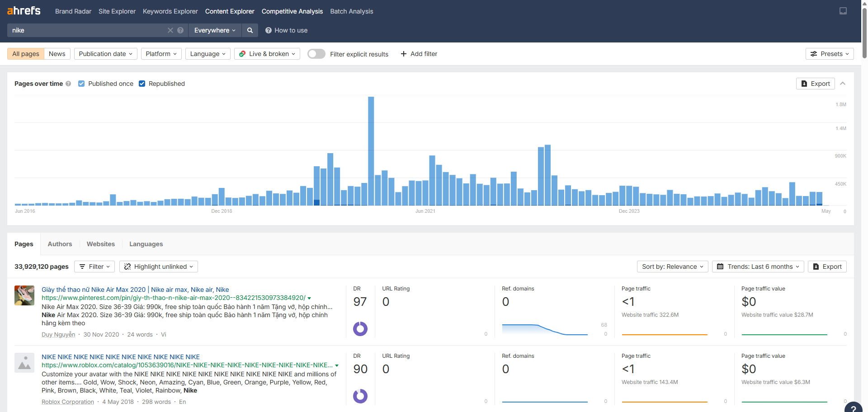Open the Platform filter dropdown
The image size is (868, 412).
click(161, 54)
